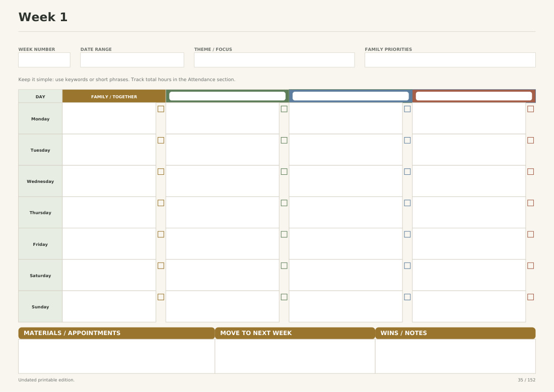Click Monday's red column entry cell
The width and height of the screenshot is (554, 392).
469,118
